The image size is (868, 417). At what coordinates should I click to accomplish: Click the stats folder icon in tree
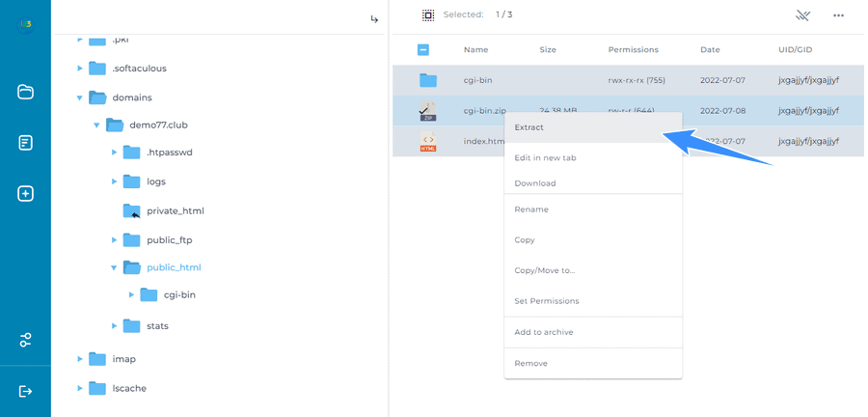coord(132,325)
